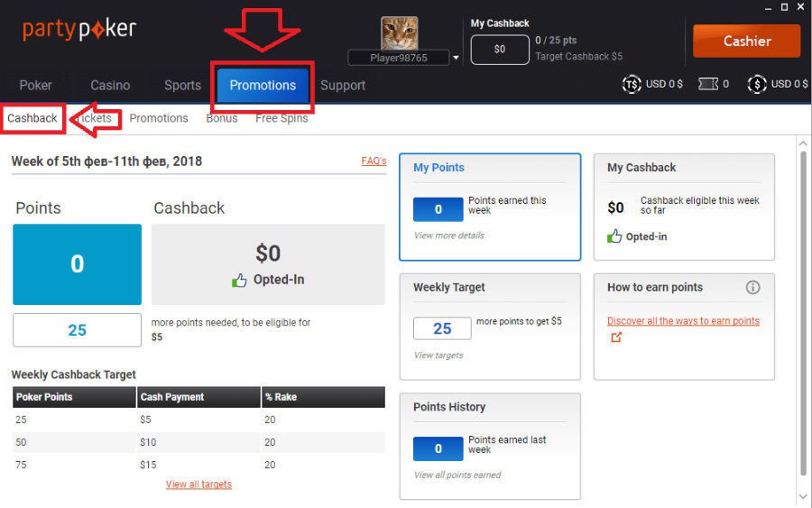Open the Casino tab
This screenshot has height=508, width=812.
(x=110, y=85)
